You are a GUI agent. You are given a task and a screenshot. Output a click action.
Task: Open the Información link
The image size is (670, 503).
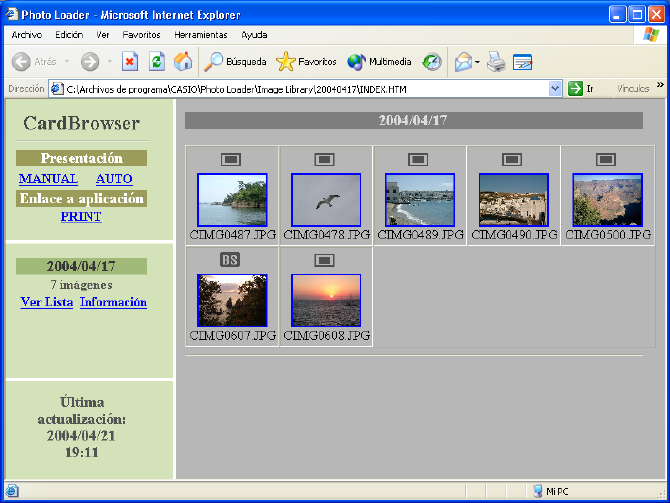[x=113, y=302]
